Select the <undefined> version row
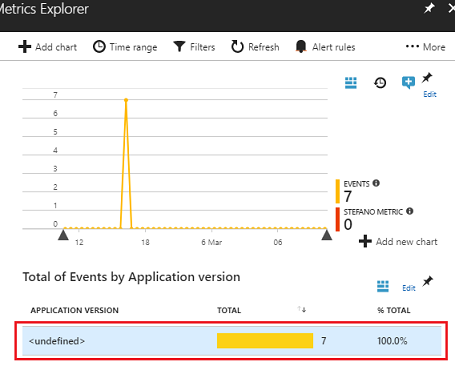 pyautogui.click(x=232, y=341)
